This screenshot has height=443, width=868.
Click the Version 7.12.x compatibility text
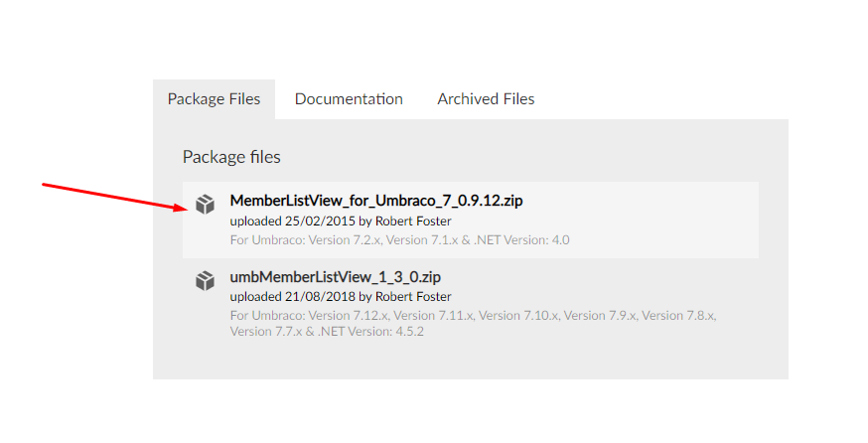pyautogui.click(x=349, y=316)
